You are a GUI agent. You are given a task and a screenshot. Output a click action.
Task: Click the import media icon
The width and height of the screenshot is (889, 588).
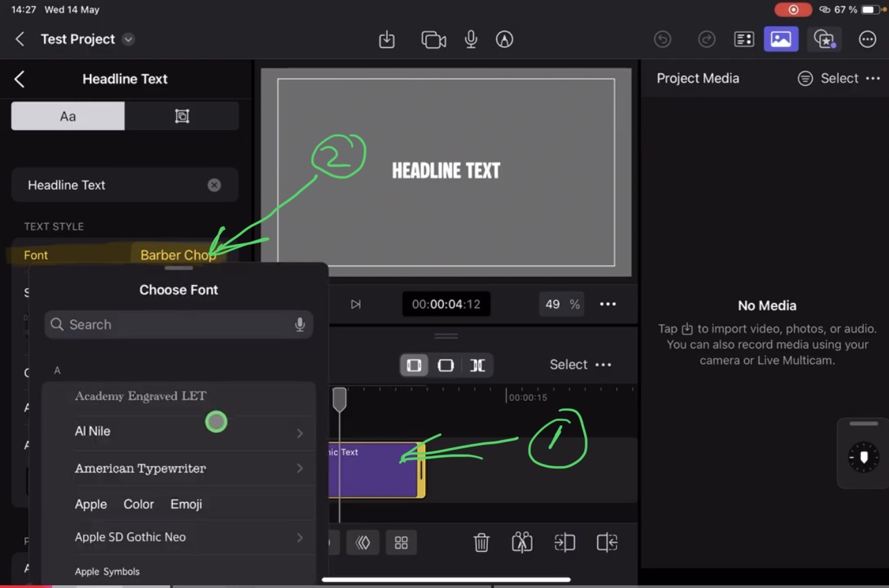387,39
